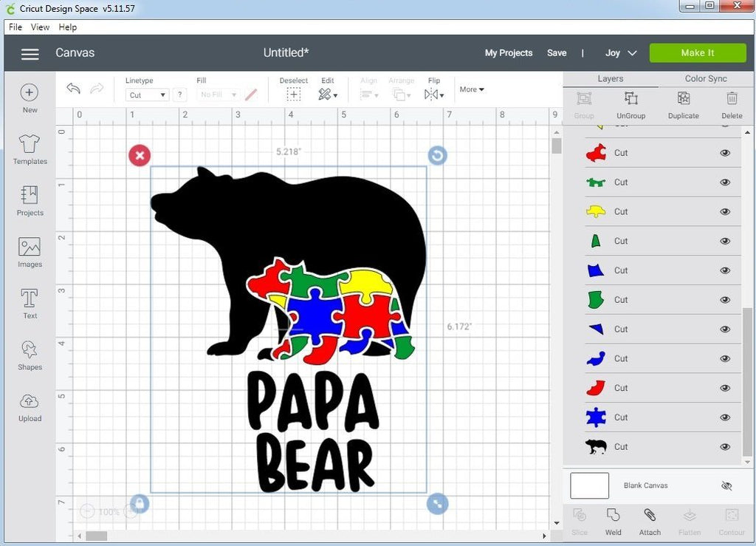This screenshot has width=756, height=546.
Task: Click the Delete trash icon
Action: pyautogui.click(x=732, y=98)
